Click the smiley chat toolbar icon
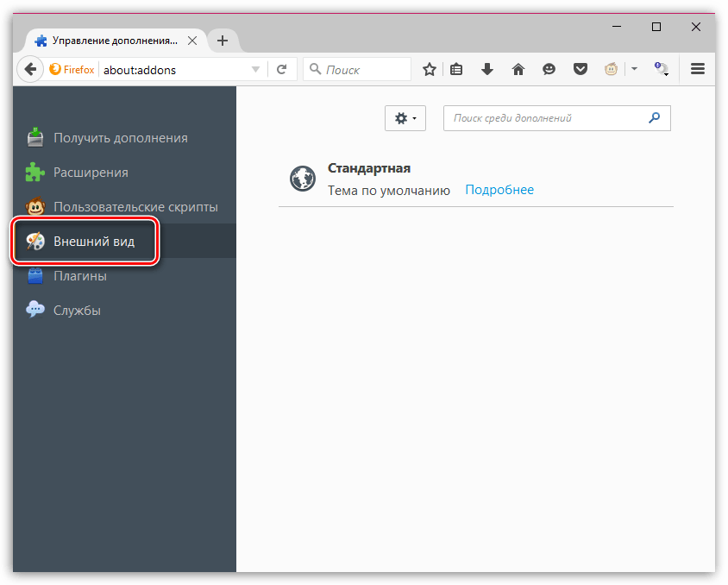Image resolution: width=728 pixels, height=585 pixels. 549,70
